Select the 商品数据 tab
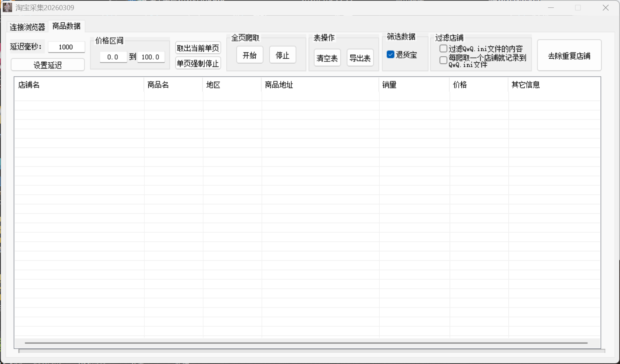The width and height of the screenshot is (620, 364). click(x=67, y=26)
